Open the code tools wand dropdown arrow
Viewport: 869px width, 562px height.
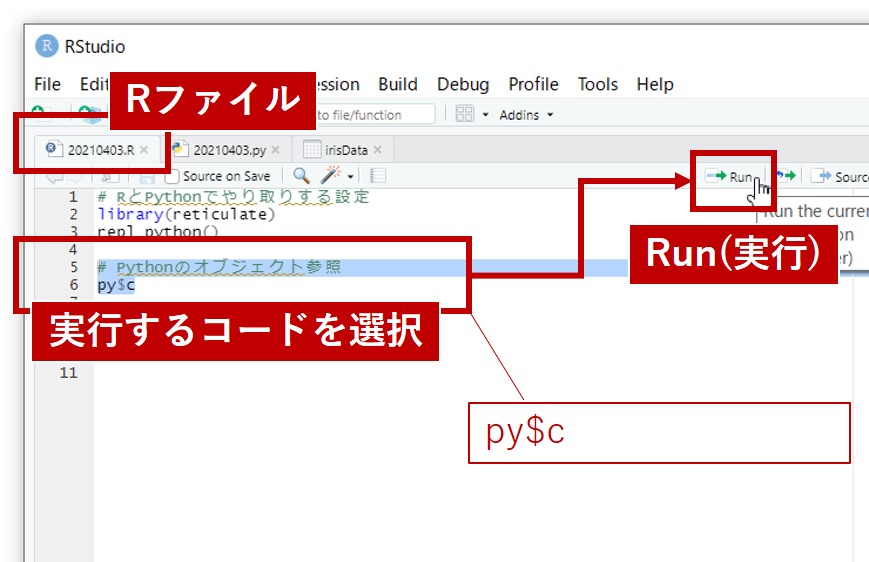(350, 177)
